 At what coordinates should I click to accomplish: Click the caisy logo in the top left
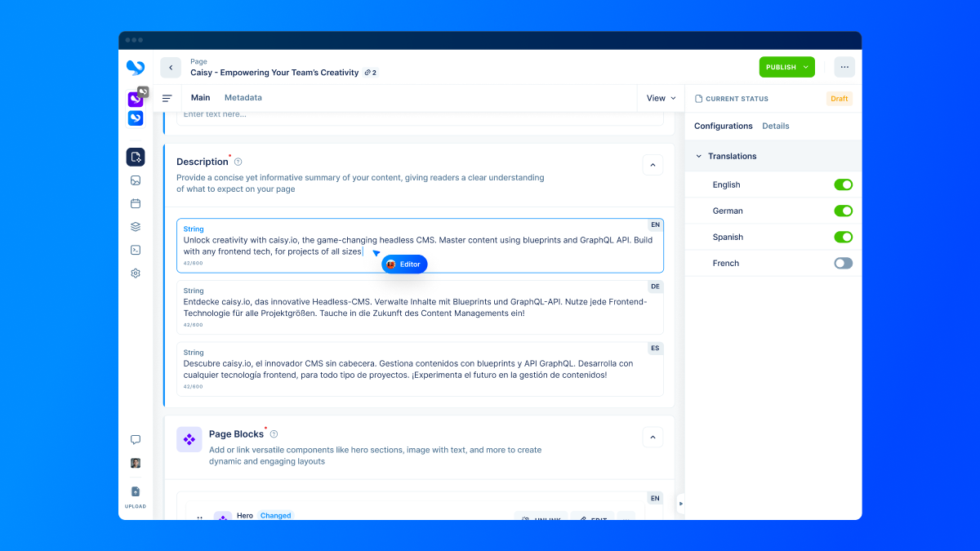tap(135, 67)
